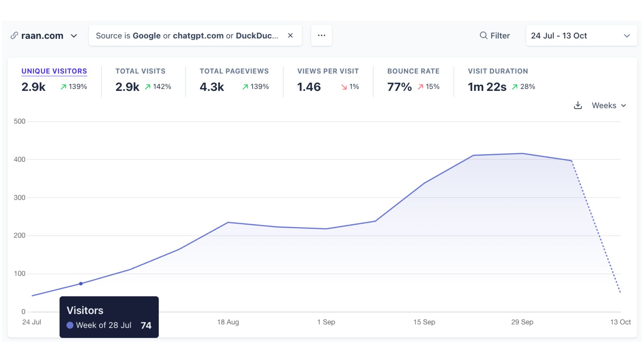Click the highlighted 28 Jul data point
Screen dimensions: 644x362
tap(81, 284)
